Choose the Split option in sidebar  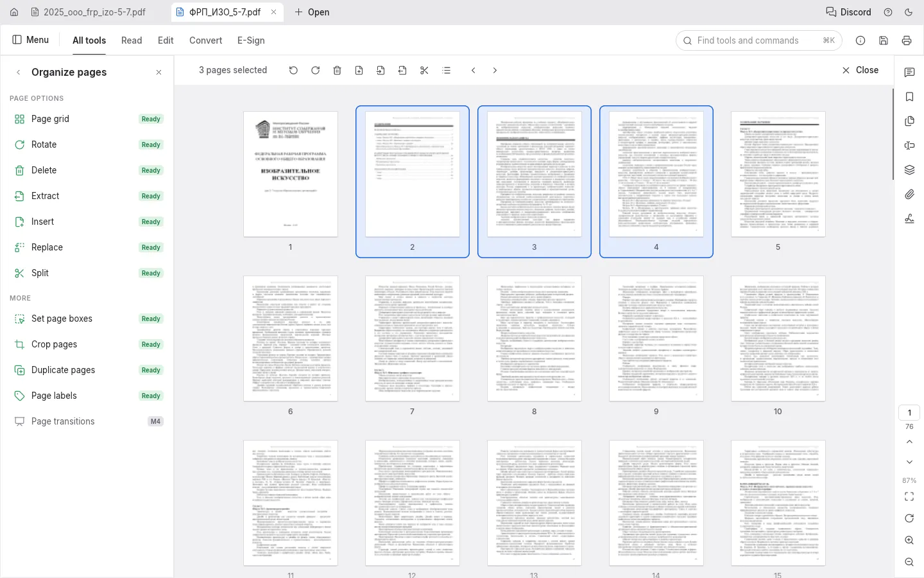tap(89, 273)
